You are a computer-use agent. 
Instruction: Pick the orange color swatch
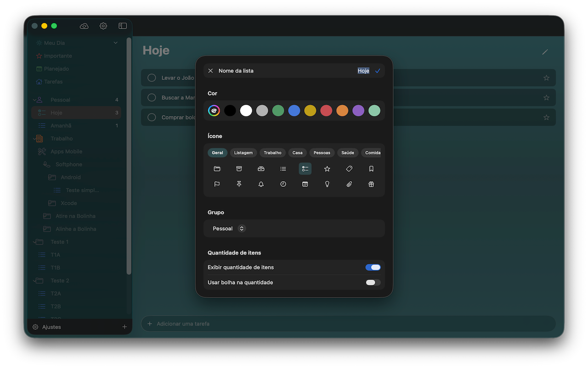[342, 110]
